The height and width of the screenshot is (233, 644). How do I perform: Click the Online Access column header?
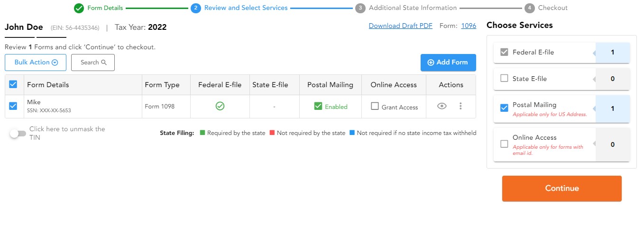[394, 85]
